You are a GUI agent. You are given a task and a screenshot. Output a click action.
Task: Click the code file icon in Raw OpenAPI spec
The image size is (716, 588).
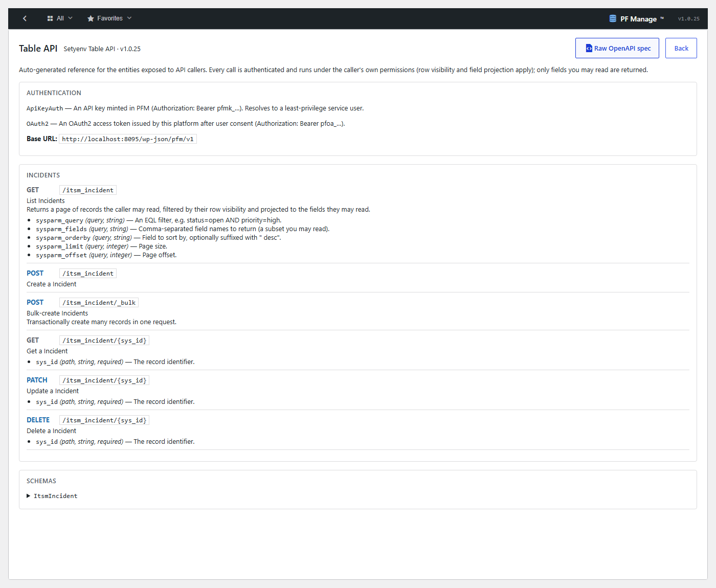click(589, 48)
